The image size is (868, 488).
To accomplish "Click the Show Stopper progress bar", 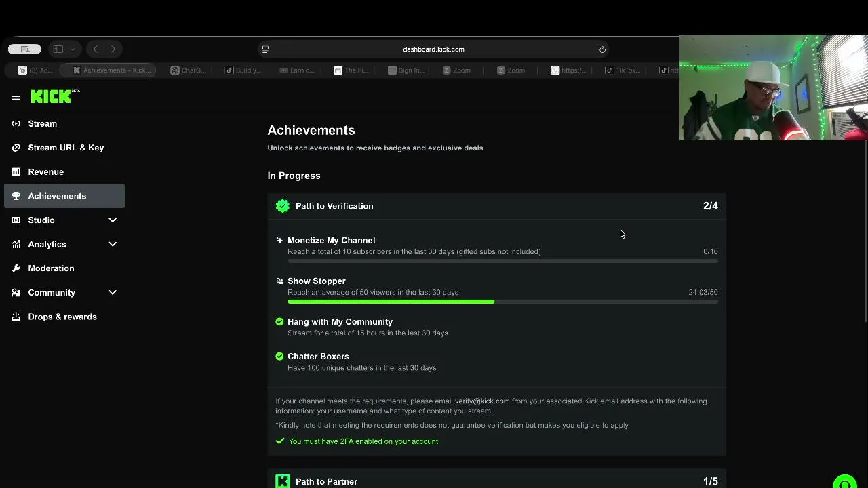I will [502, 302].
